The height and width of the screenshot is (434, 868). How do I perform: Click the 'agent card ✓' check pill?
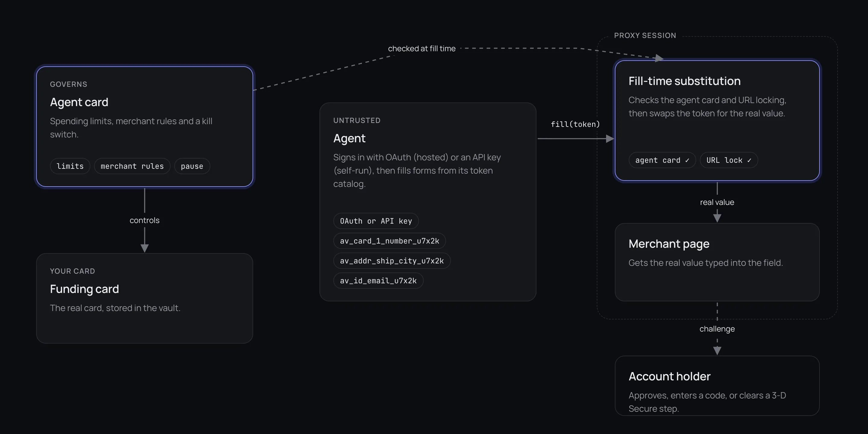pos(662,160)
